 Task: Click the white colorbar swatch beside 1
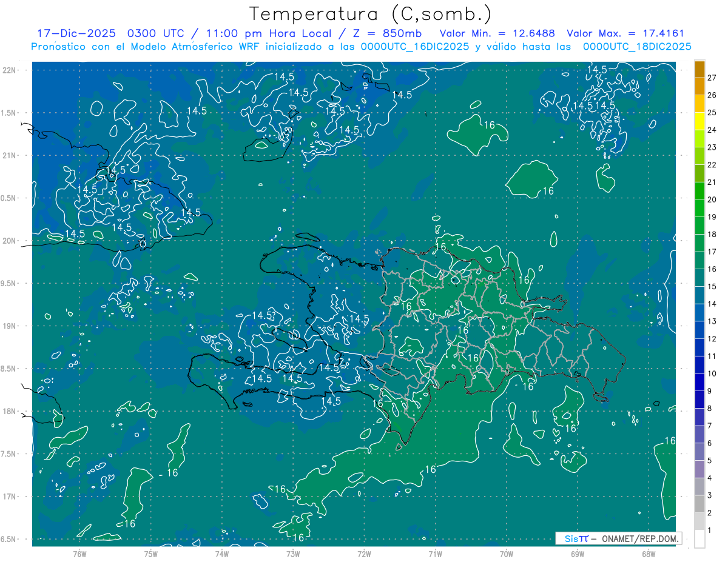699,538
